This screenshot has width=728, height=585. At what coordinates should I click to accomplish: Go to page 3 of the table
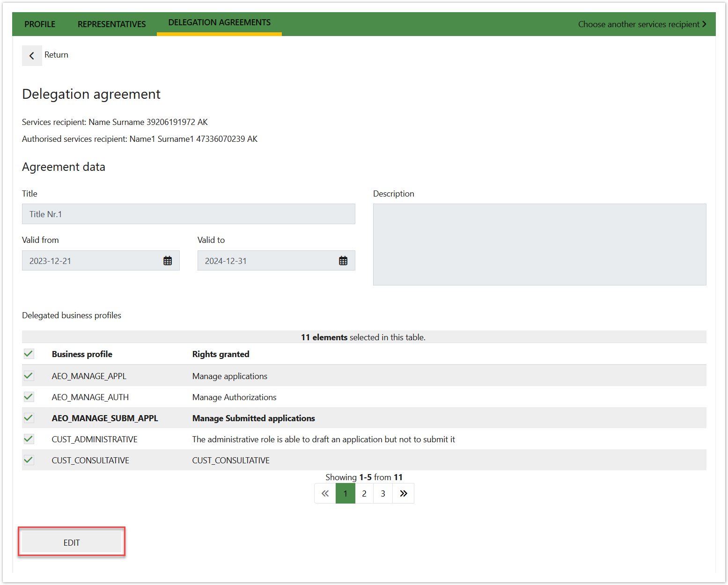(x=383, y=493)
